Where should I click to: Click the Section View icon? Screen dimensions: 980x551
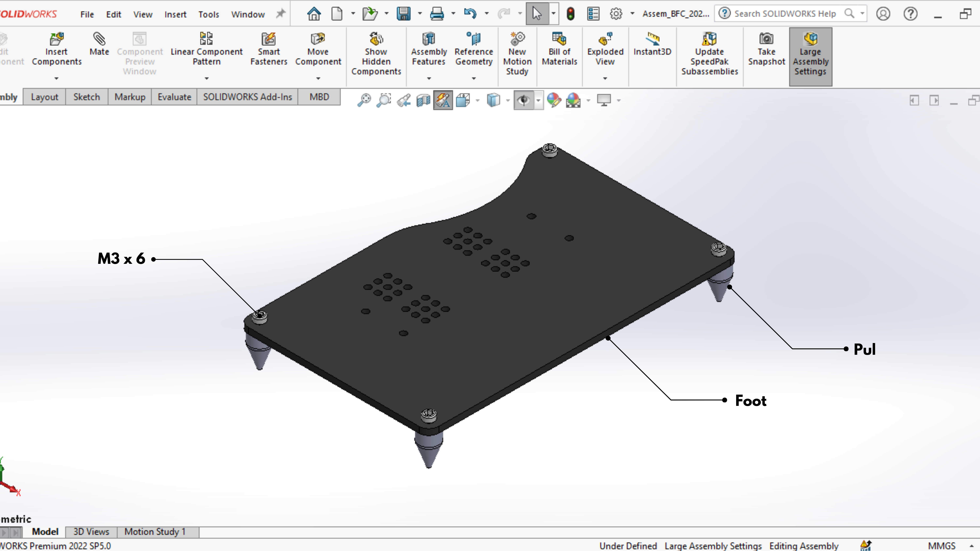[423, 100]
